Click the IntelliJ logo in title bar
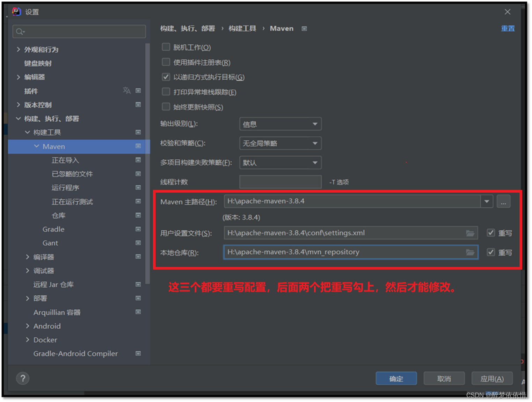This screenshot has width=532, height=402. click(x=16, y=12)
